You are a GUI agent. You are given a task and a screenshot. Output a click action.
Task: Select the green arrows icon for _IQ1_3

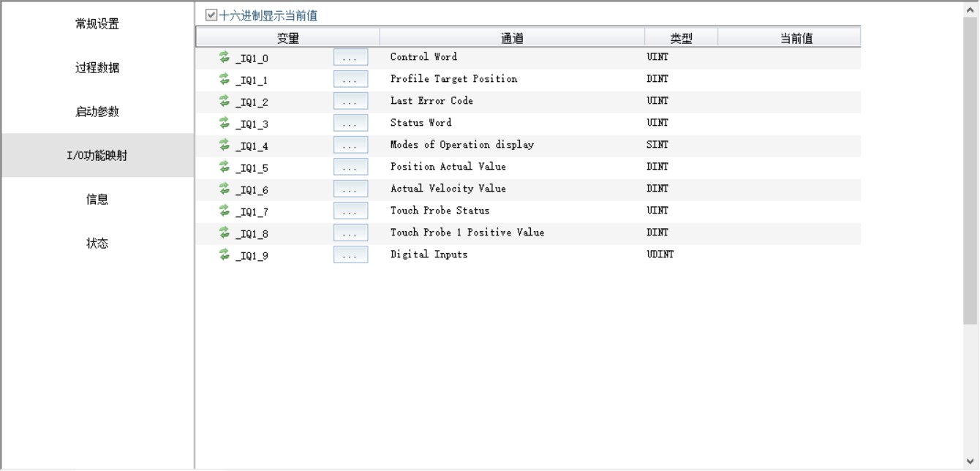[x=225, y=123]
